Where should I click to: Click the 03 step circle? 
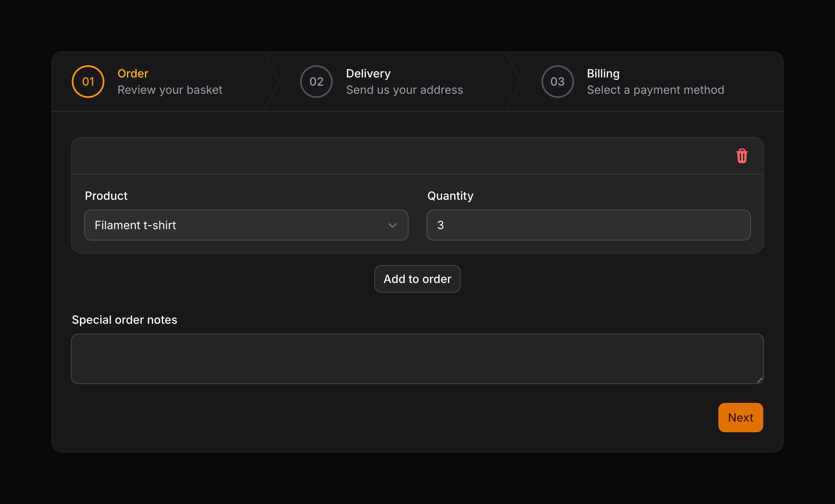[557, 82]
